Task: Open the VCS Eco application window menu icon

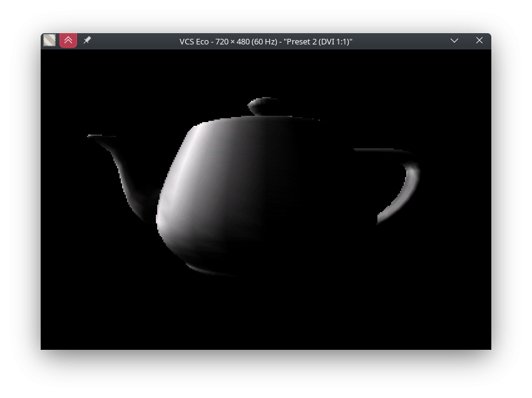Action: (x=49, y=41)
